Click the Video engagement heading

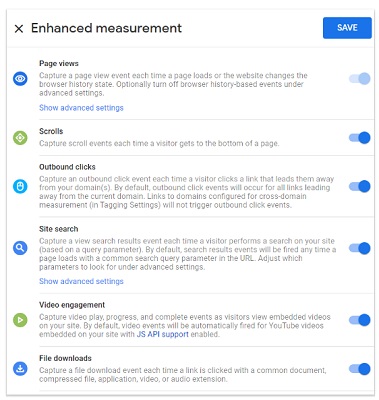[x=72, y=305]
